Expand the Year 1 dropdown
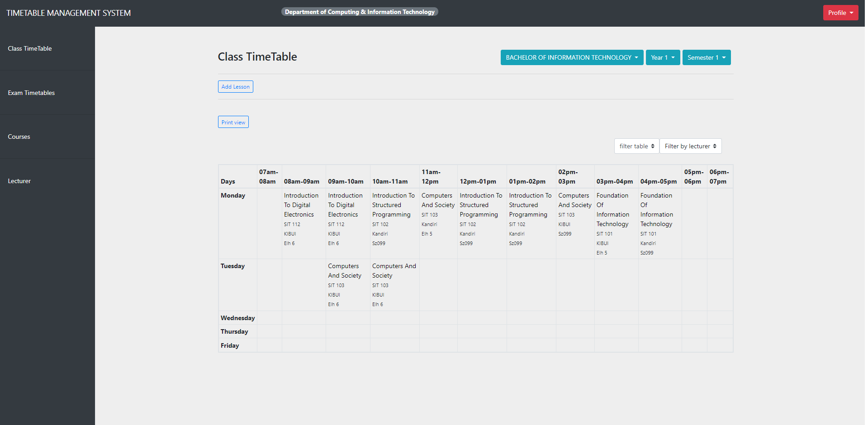 [x=662, y=57]
